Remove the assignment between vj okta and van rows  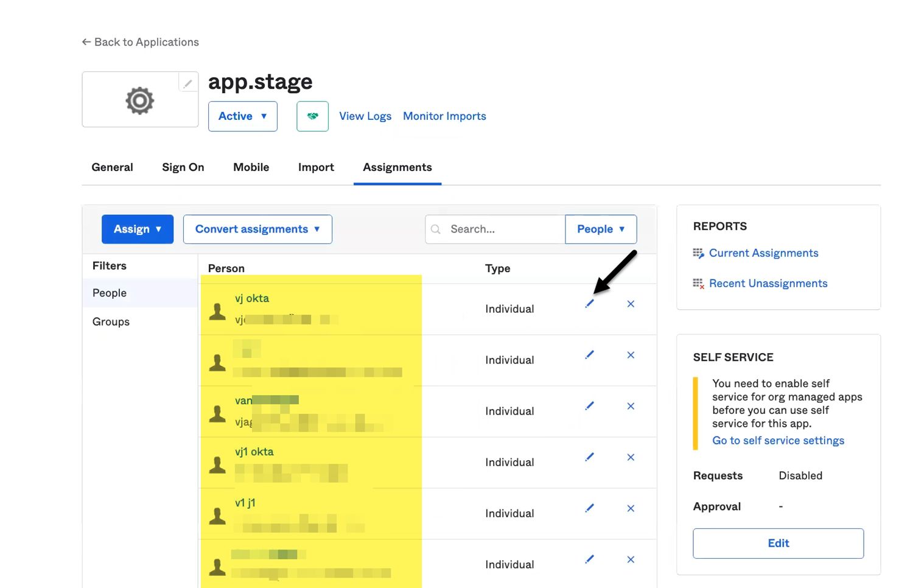pyautogui.click(x=631, y=355)
